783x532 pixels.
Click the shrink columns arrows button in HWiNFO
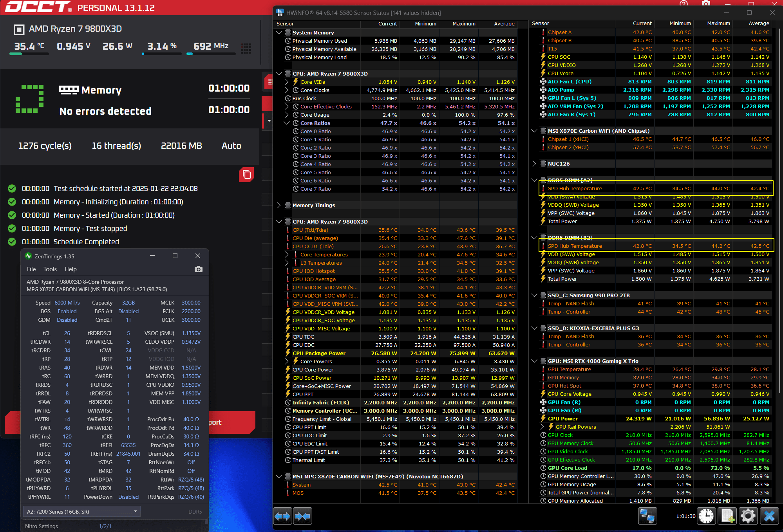coord(302,516)
